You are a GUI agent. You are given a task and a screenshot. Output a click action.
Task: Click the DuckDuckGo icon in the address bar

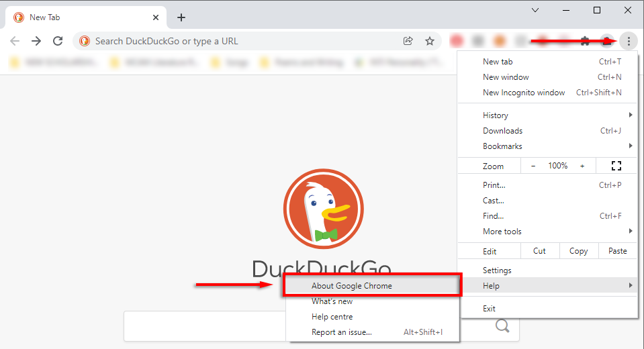[x=85, y=41]
